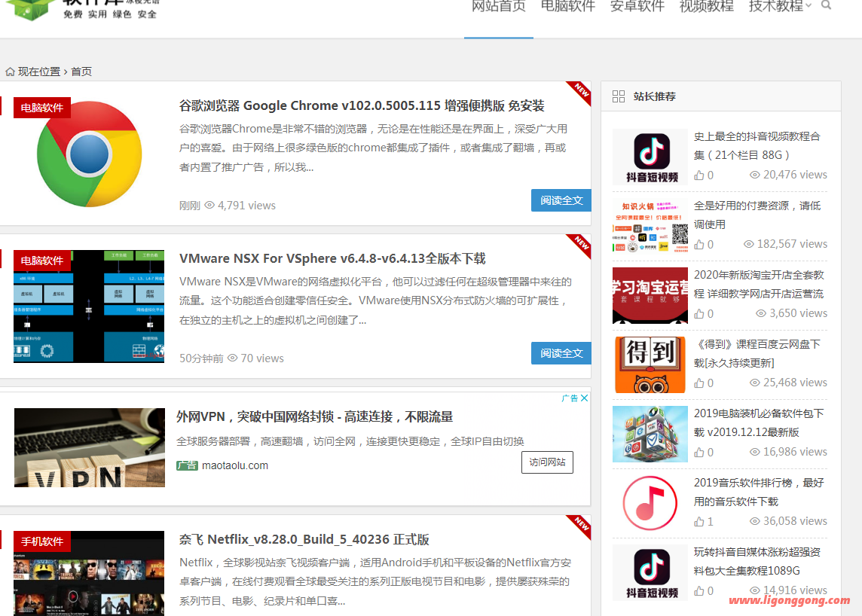Viewport: 862px width, 616px height.
Task: Open 2019电脑装机必备软件包下载 link
Action: 759,422
